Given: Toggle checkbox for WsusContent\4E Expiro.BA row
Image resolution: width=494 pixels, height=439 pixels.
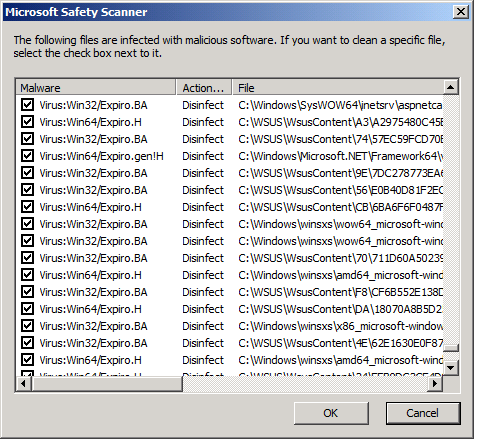Looking at the screenshot, I should click(27, 343).
